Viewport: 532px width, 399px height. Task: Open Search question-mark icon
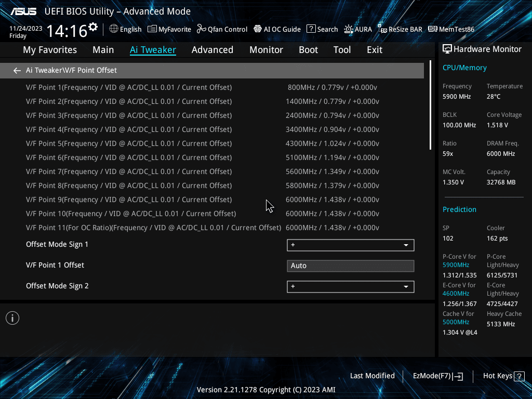point(311,29)
